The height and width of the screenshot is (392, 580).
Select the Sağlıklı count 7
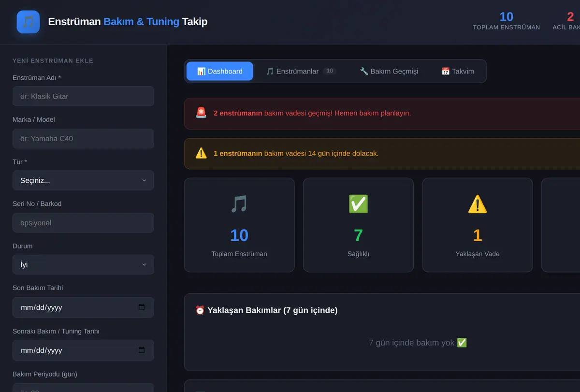358,235
